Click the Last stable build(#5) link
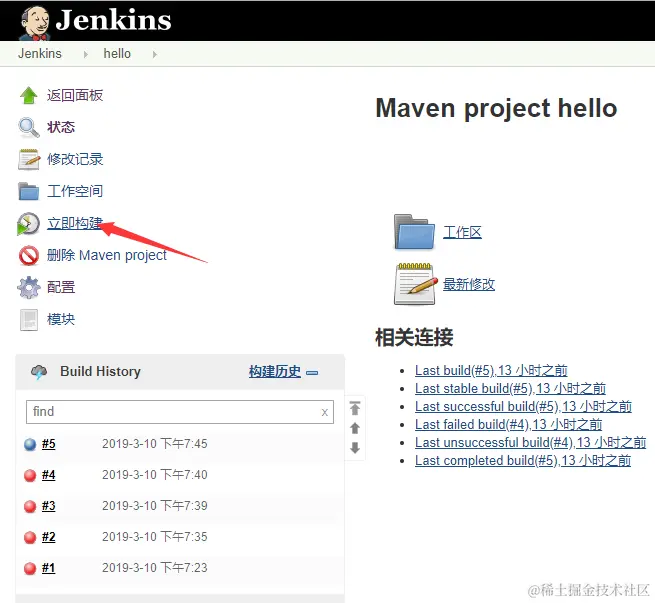This screenshot has width=655, height=603. coord(510,388)
